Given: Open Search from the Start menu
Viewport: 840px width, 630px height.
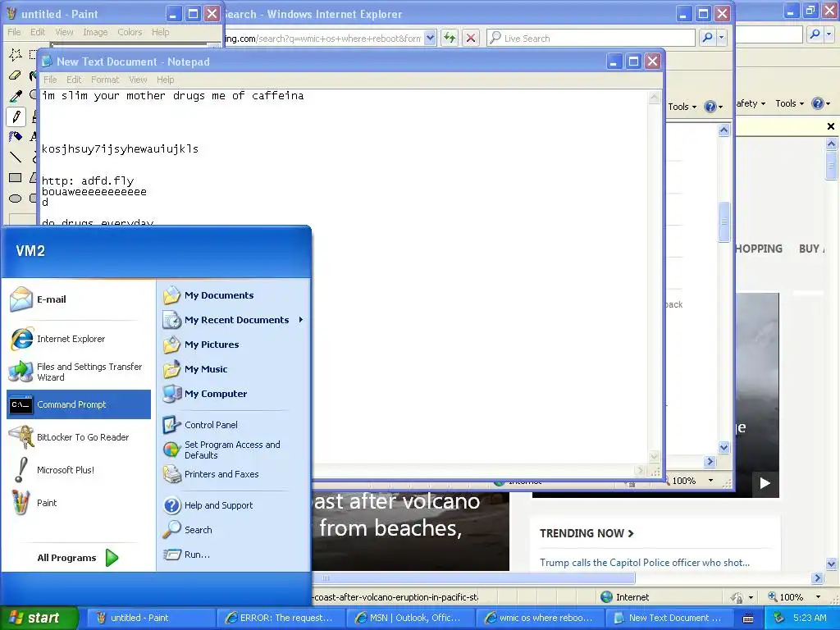Looking at the screenshot, I should point(234,530).
